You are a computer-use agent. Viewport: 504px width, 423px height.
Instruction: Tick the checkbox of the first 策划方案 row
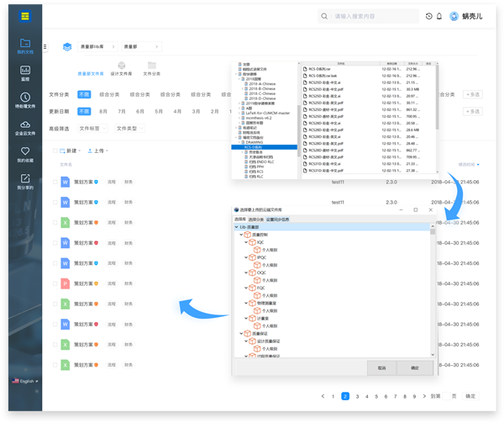point(55,181)
